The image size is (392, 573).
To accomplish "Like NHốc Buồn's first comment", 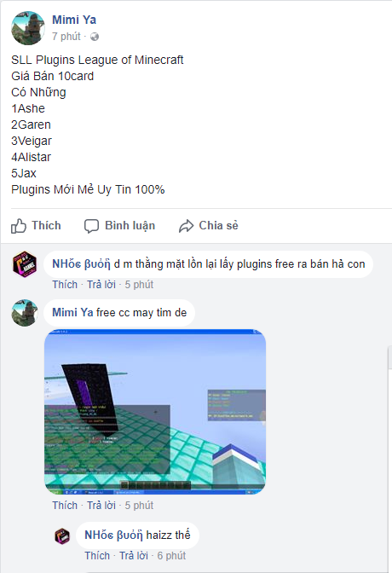I will click(65, 284).
